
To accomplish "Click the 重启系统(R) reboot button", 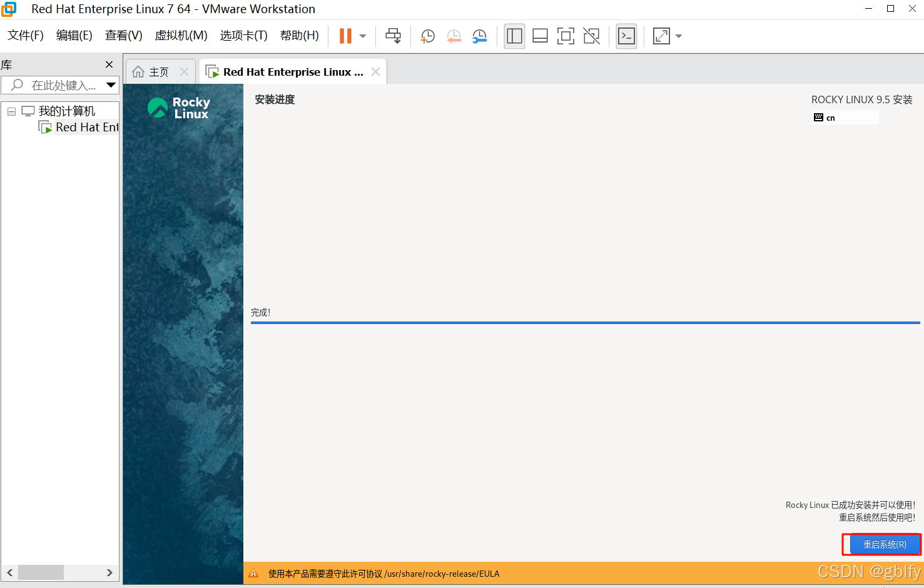I will [x=885, y=544].
